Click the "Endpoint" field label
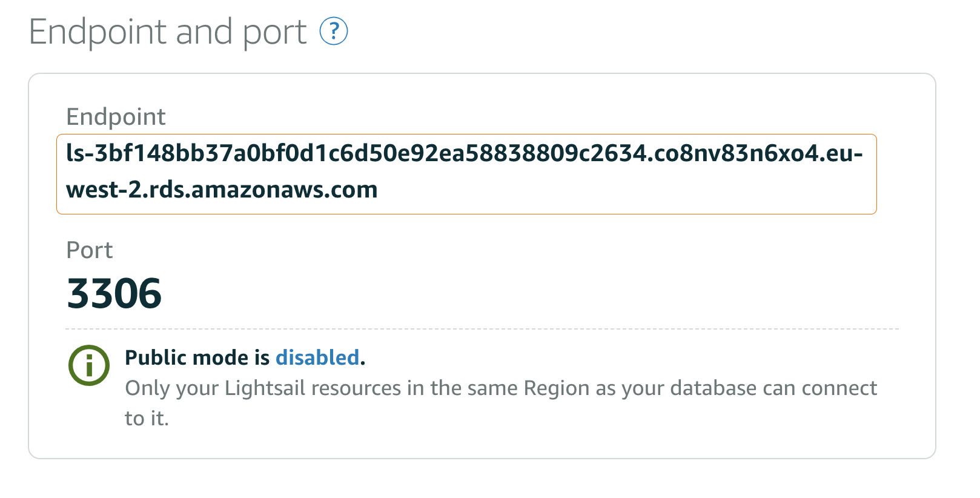This screenshot has width=980, height=498. [116, 116]
